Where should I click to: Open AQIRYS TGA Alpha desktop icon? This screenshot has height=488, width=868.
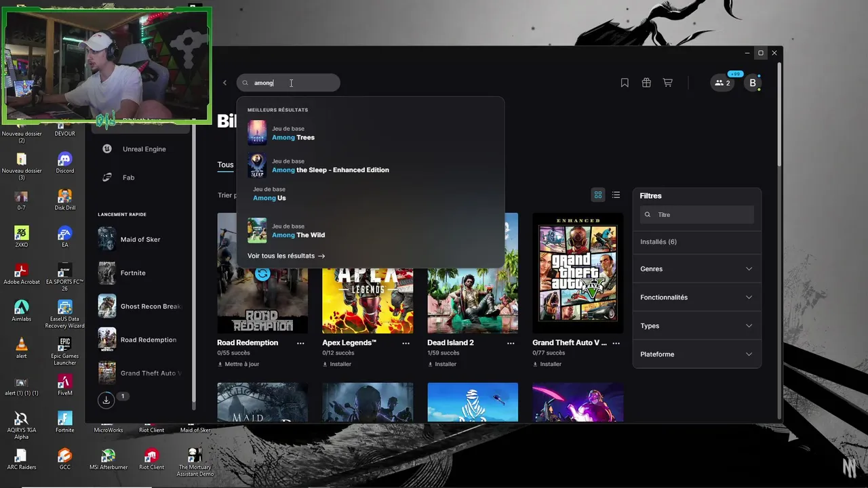click(x=22, y=425)
